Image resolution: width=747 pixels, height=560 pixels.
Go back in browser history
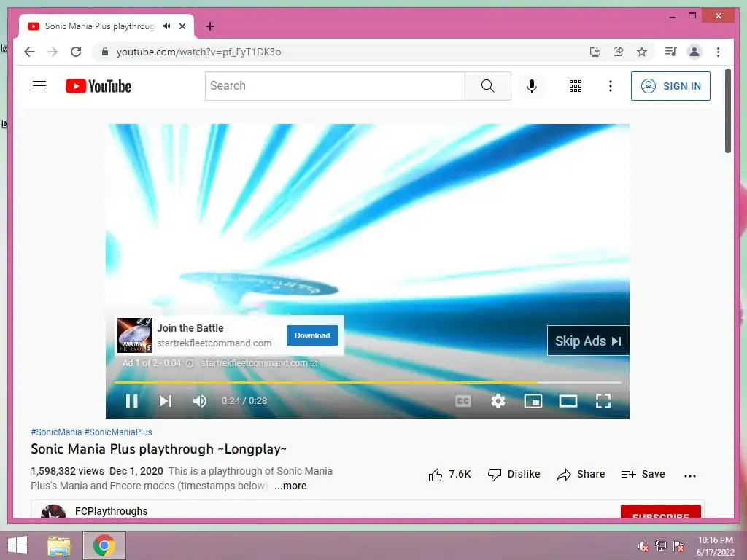pos(29,52)
